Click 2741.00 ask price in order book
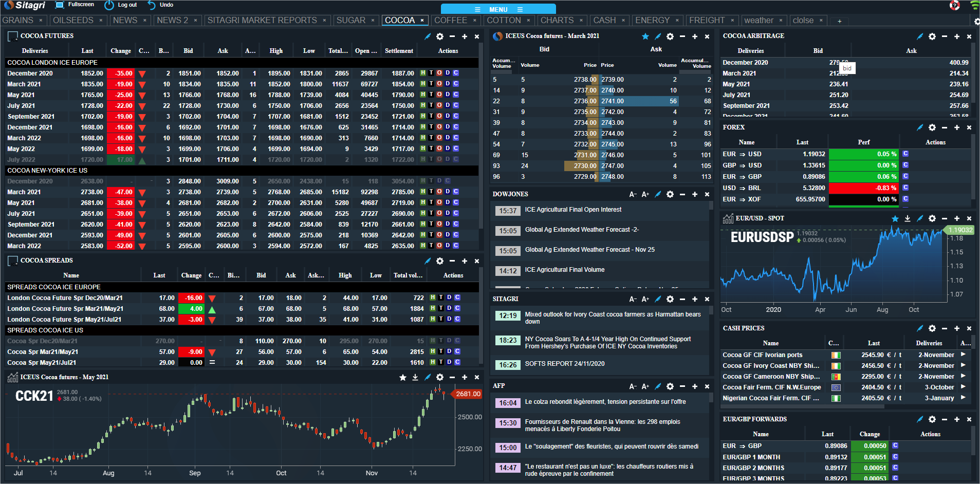Screen dimensions: 980x484 pos(613,101)
